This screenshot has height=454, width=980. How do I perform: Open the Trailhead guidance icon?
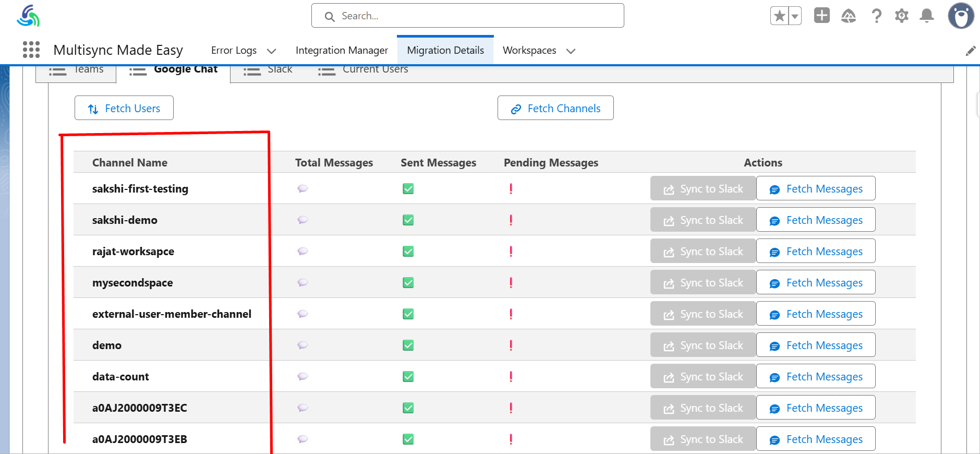849,16
